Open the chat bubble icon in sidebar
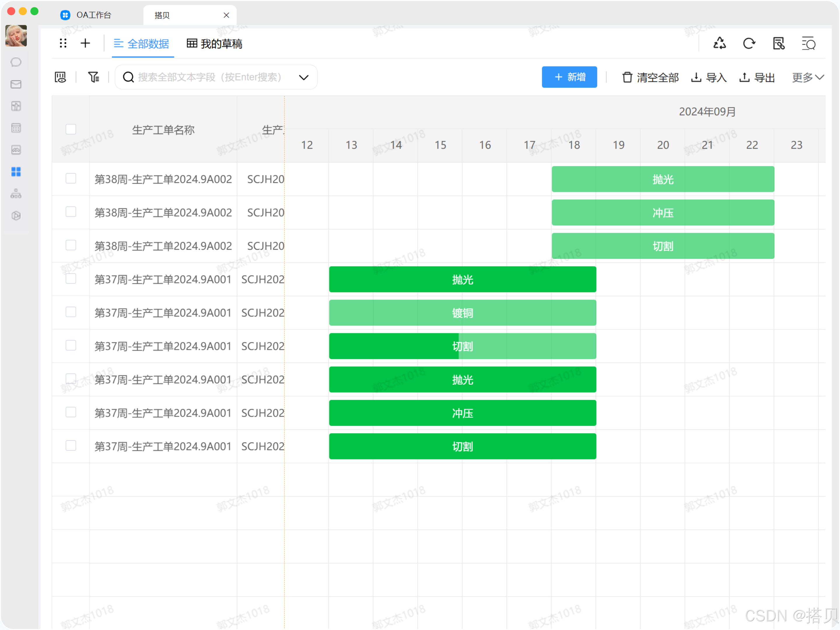Viewport: 840px width, 630px height. (x=16, y=62)
